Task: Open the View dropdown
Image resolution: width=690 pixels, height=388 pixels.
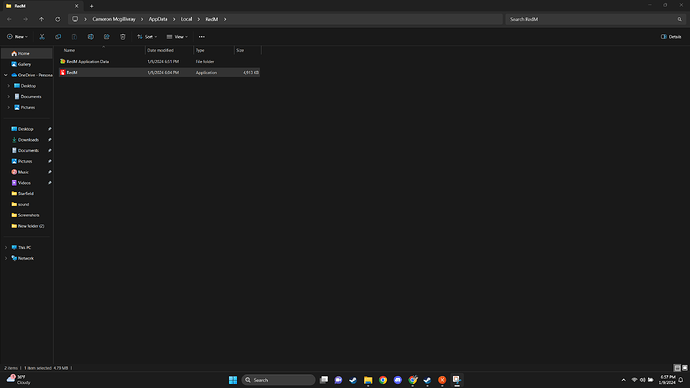Action: coord(177,37)
